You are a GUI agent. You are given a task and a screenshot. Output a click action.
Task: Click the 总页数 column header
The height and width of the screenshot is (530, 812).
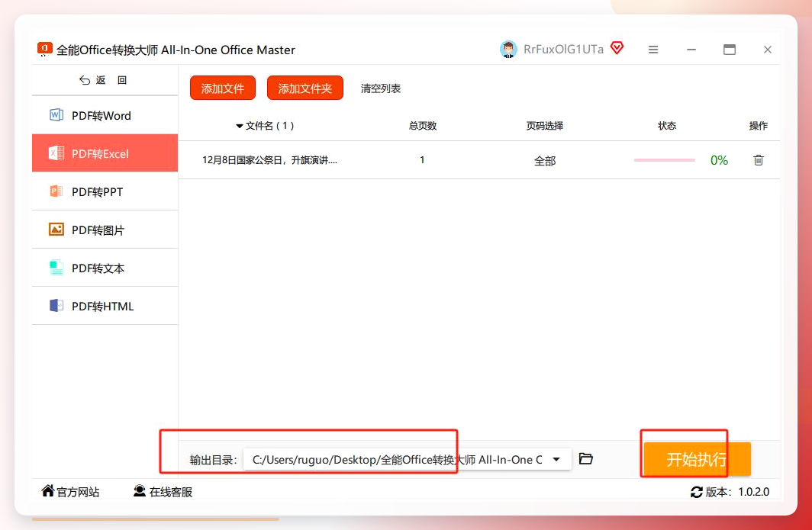423,126
